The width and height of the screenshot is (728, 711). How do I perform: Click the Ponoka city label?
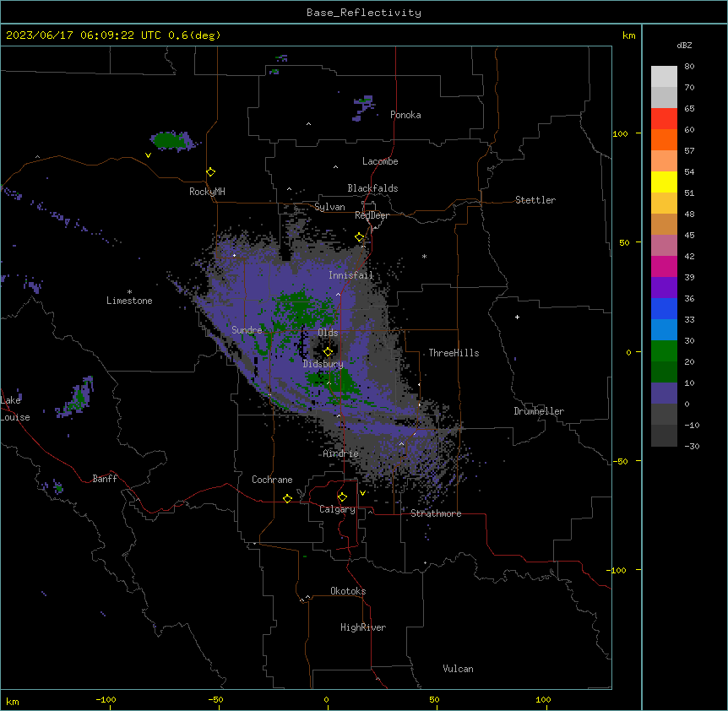coord(405,115)
